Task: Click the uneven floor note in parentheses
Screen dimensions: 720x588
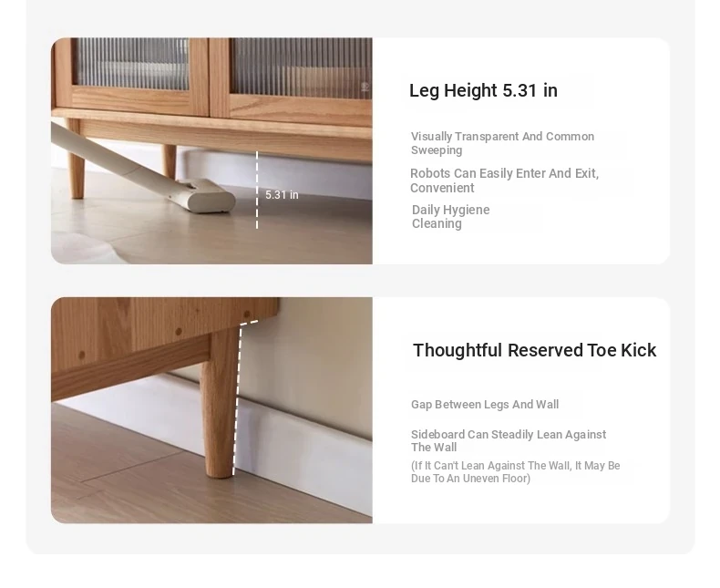Action: click(x=515, y=472)
